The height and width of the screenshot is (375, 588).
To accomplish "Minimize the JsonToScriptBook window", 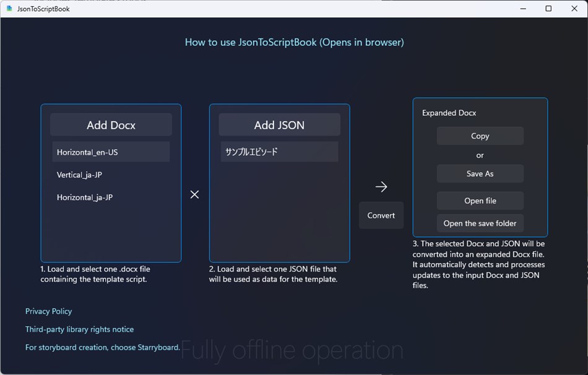I will (x=523, y=9).
